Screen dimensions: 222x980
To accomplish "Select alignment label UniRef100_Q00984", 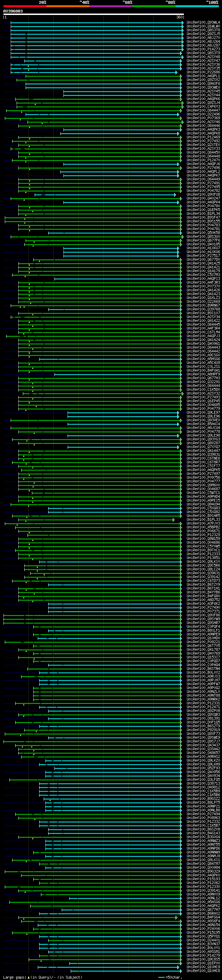I will [x=203, y=867].
